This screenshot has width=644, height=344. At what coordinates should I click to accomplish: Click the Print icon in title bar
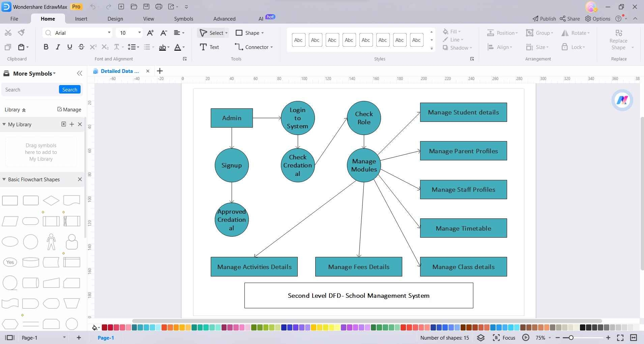159,6
